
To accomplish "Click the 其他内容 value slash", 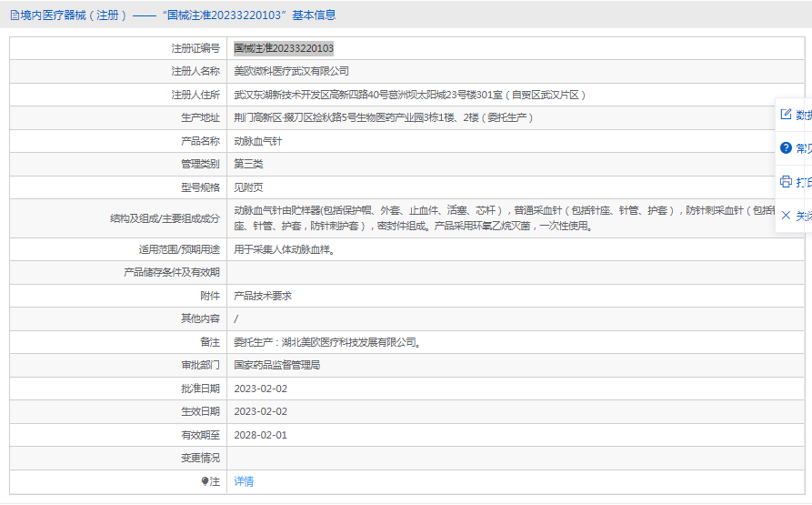I will click(236, 319).
